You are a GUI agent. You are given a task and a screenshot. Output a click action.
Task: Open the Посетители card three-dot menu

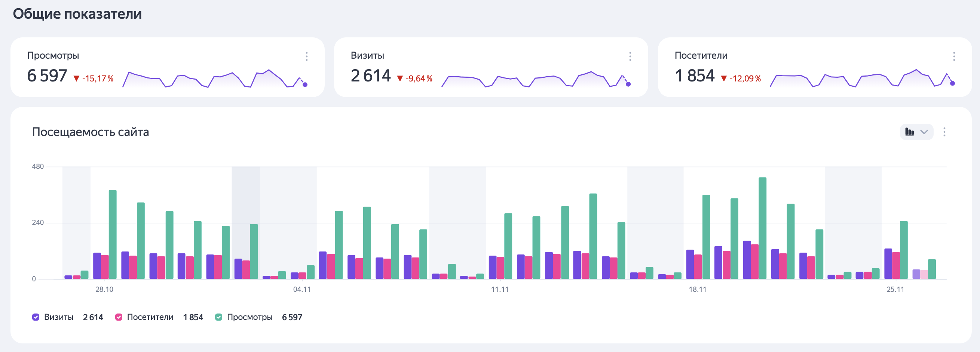pyautogui.click(x=954, y=57)
